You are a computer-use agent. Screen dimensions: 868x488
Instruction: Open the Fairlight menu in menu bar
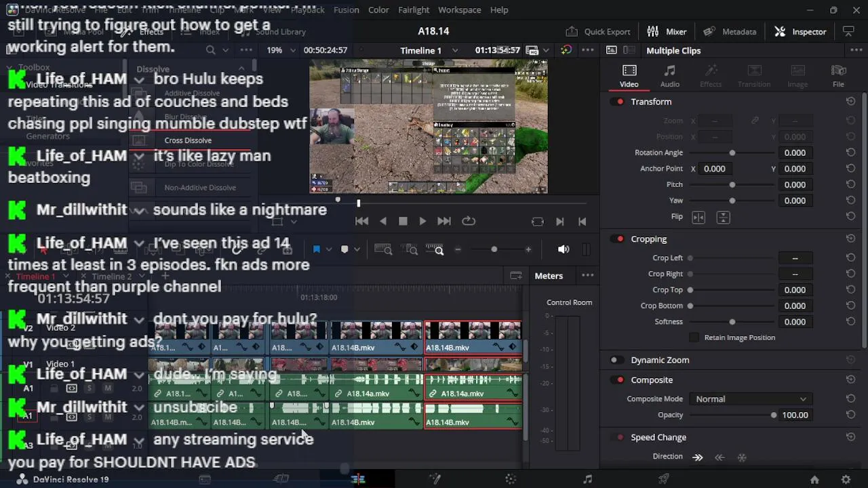coord(414,10)
